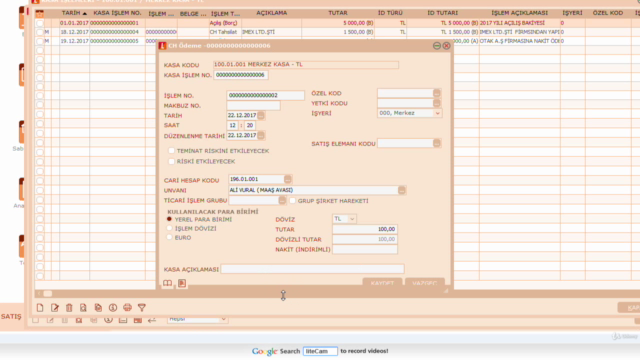Click the ÖZEL KOD column header
The image size is (640, 360).
point(608,13)
